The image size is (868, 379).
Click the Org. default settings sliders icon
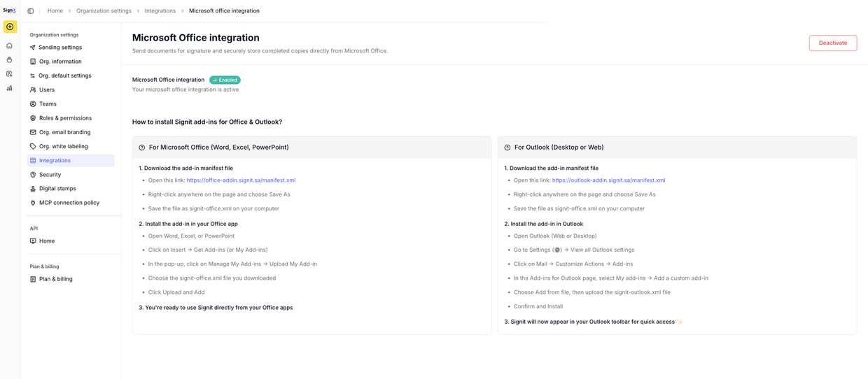33,76
